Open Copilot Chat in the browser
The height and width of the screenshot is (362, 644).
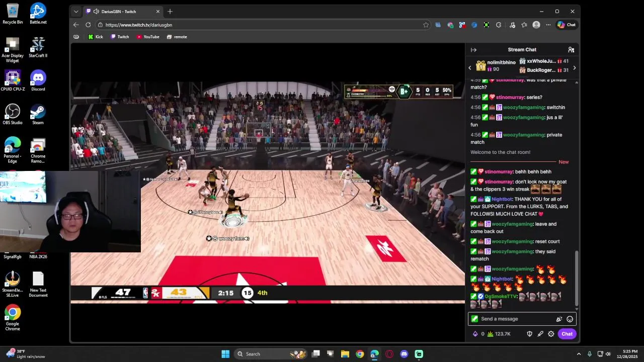[567, 25]
